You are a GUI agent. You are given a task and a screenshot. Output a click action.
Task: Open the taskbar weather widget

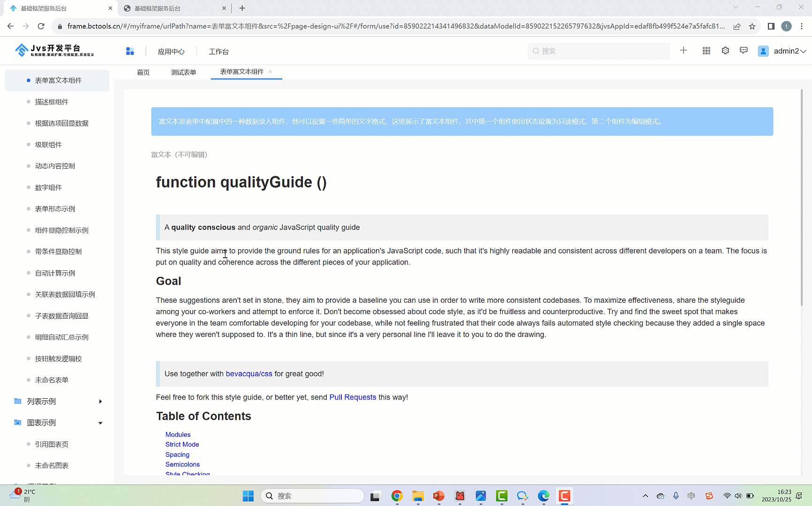click(x=23, y=495)
